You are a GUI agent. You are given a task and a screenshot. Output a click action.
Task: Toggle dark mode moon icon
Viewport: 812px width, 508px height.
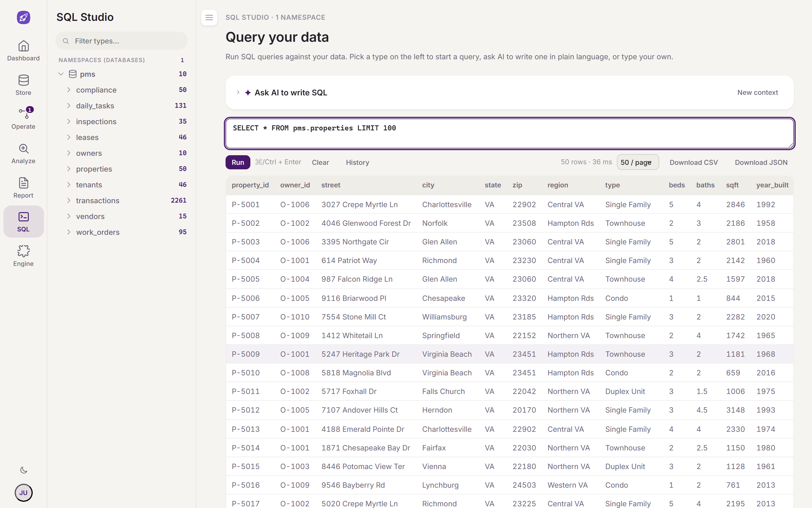pos(23,470)
